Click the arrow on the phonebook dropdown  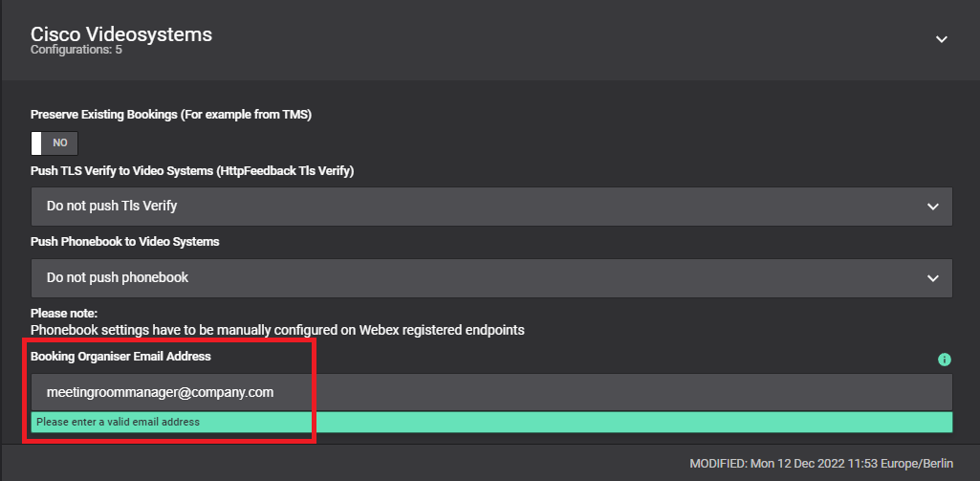coord(933,277)
